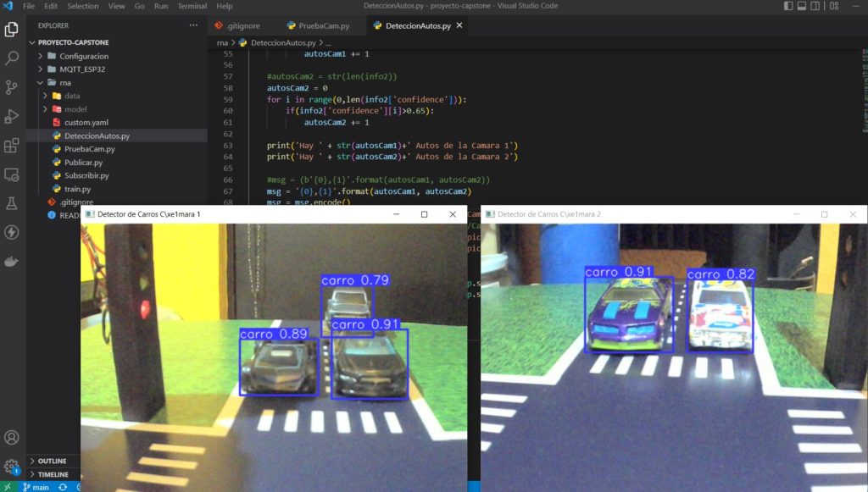Open explorer More Actions ellipsis

[193, 25]
